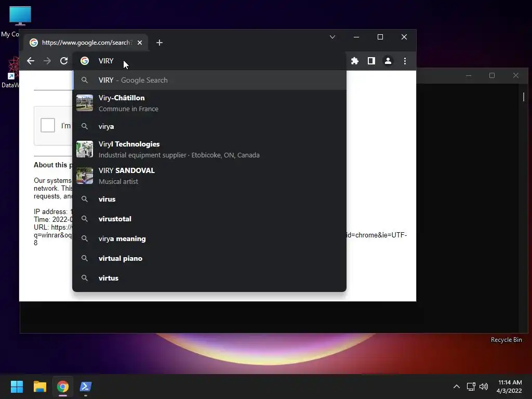This screenshot has width=532, height=399.
Task: Open the taskbar clock and date
Action: point(509,387)
